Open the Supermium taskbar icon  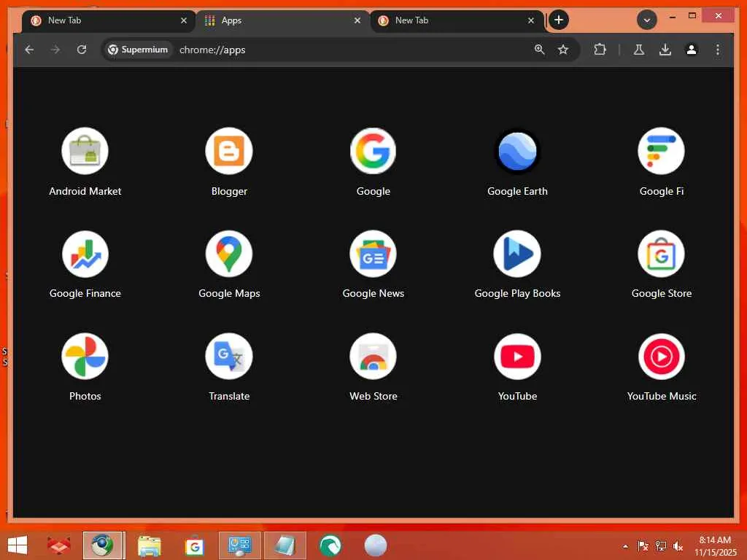click(x=104, y=545)
